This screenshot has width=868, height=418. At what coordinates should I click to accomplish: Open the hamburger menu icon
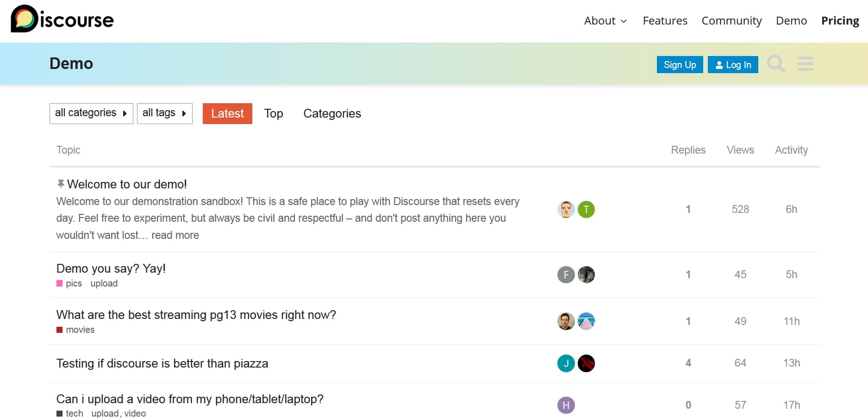tap(806, 64)
